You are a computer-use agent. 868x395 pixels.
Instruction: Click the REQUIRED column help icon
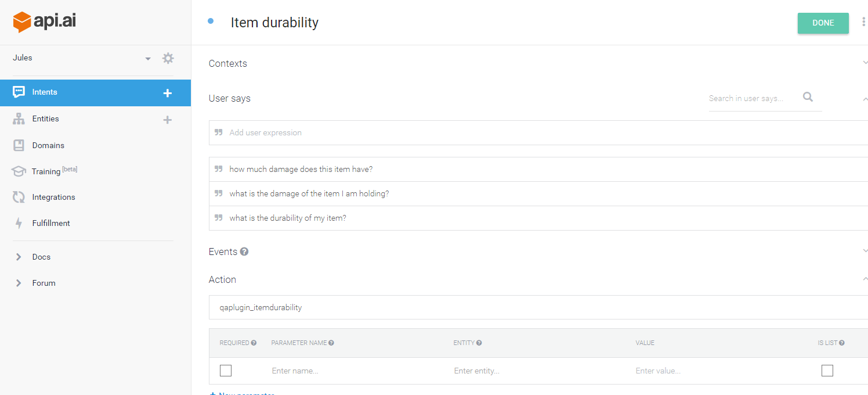tap(254, 343)
